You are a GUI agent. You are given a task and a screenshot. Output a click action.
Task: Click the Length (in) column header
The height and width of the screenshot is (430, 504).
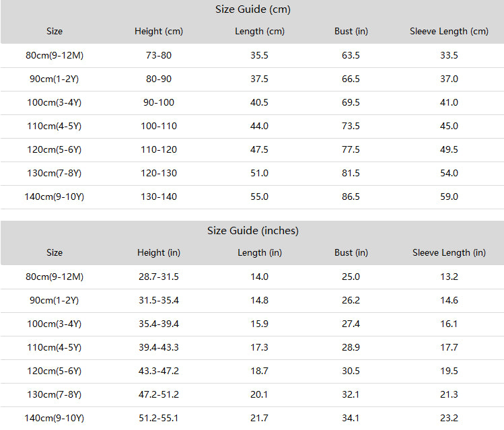click(x=259, y=252)
